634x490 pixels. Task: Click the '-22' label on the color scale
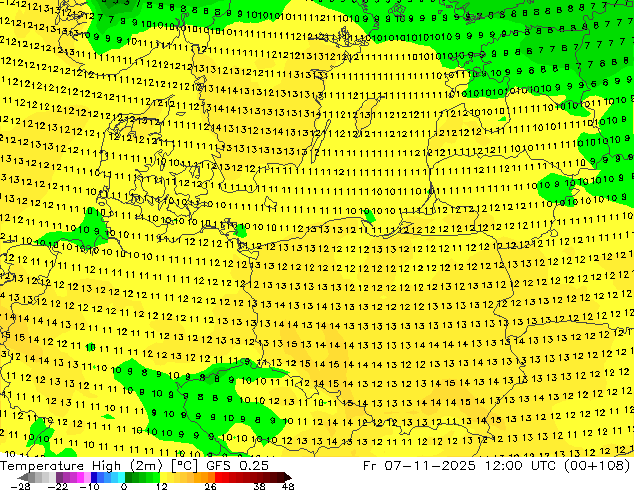[x=58, y=486]
